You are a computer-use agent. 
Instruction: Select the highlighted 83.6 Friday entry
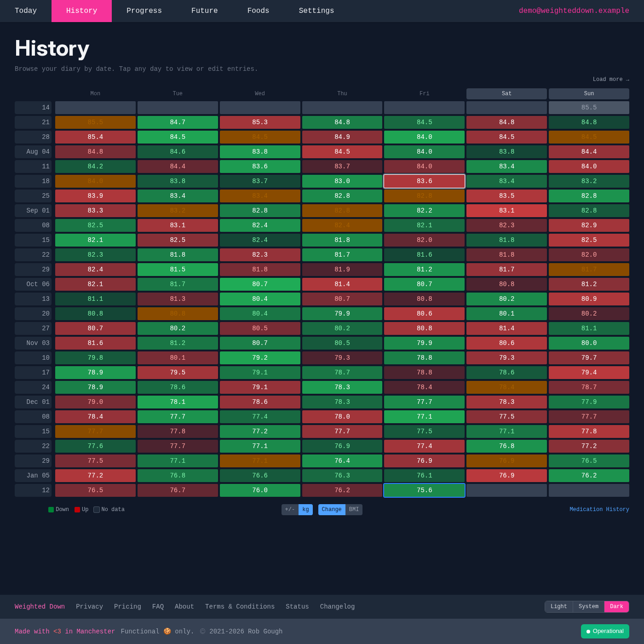pyautogui.click(x=424, y=181)
